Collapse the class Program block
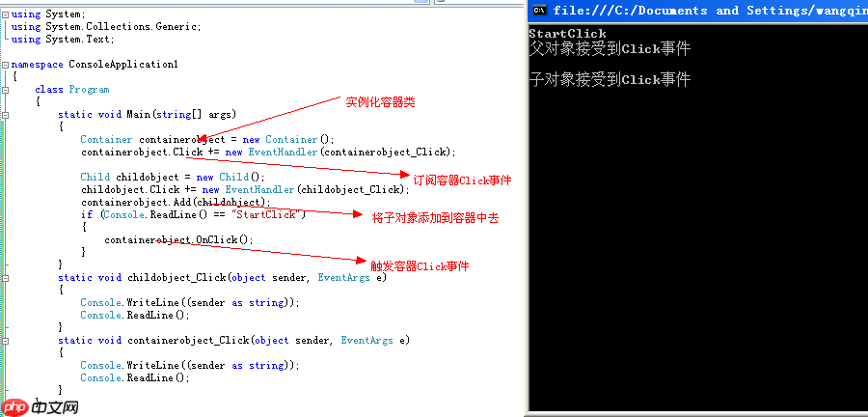 6,90
